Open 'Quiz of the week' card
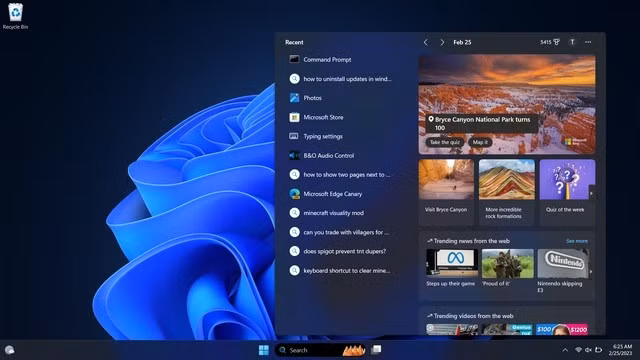The width and height of the screenshot is (640, 360). [x=567, y=192]
